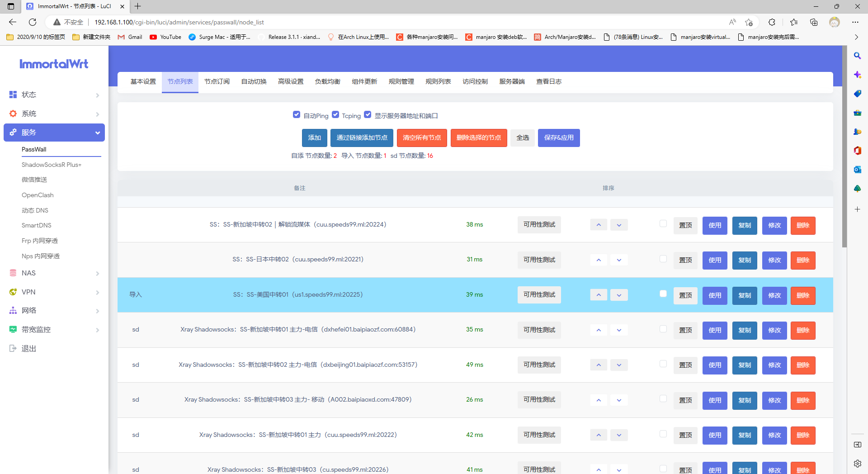
Task: Open new browser tab with plus
Action: pos(138,6)
